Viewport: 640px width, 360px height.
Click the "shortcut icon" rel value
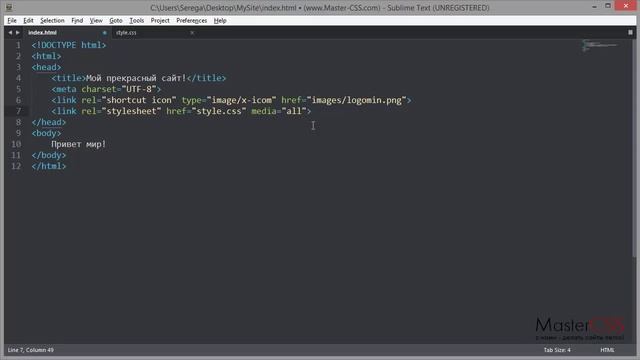[139, 100]
